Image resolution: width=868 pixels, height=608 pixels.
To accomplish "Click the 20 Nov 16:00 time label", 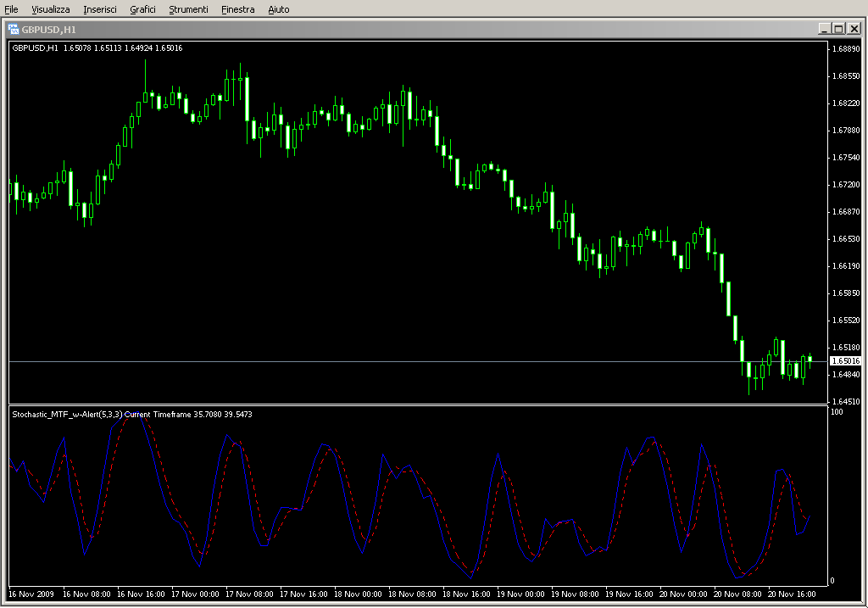I will pos(792,594).
